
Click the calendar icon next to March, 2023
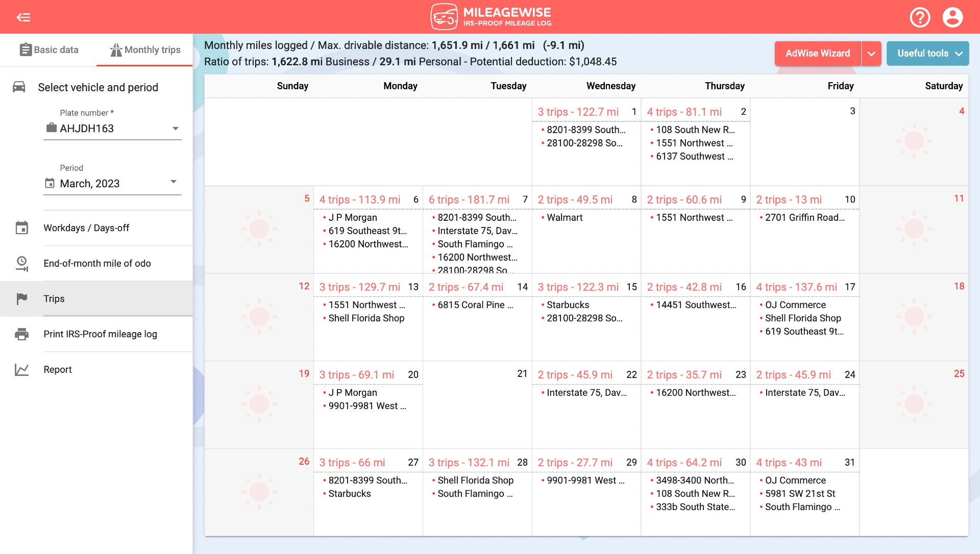pos(50,183)
